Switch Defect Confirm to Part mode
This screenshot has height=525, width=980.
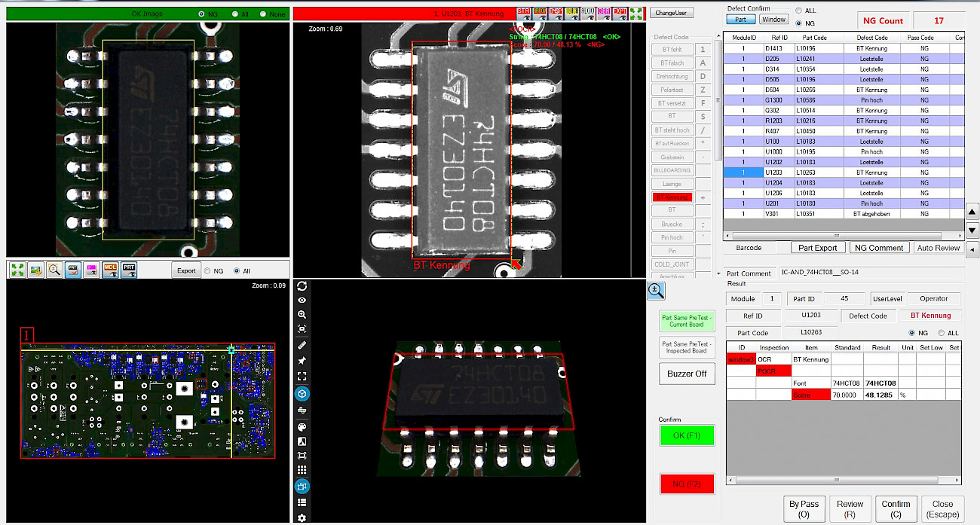(740, 20)
